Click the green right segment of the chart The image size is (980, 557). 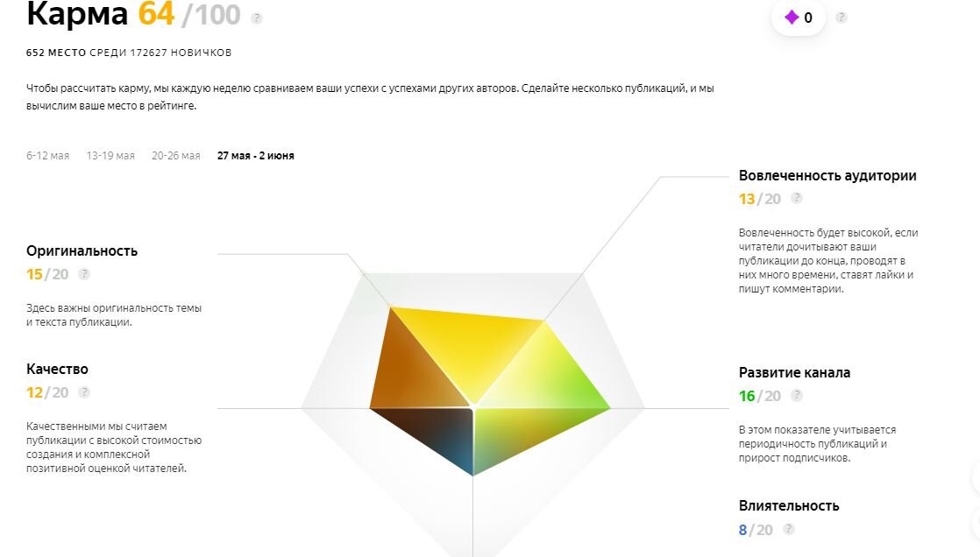tap(550, 375)
